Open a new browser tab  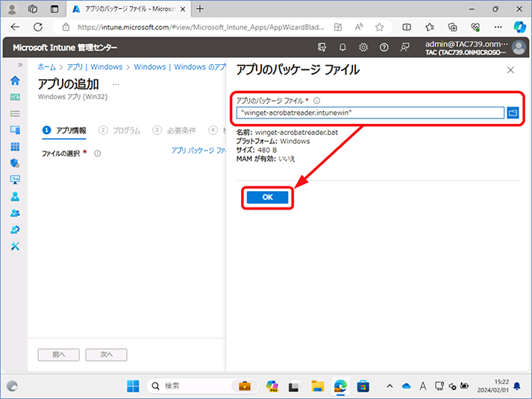click(x=200, y=9)
